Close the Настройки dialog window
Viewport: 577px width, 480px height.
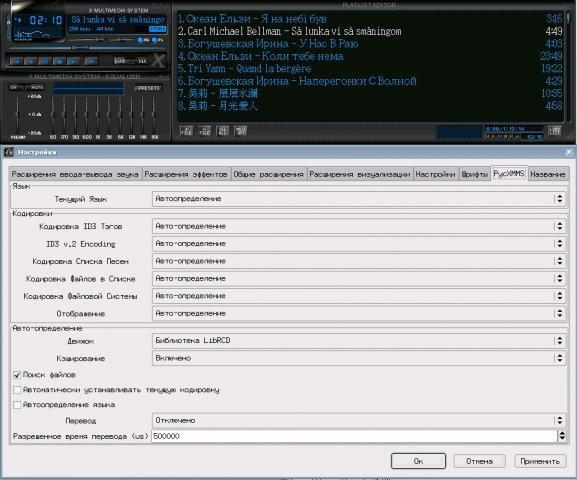click(x=569, y=152)
